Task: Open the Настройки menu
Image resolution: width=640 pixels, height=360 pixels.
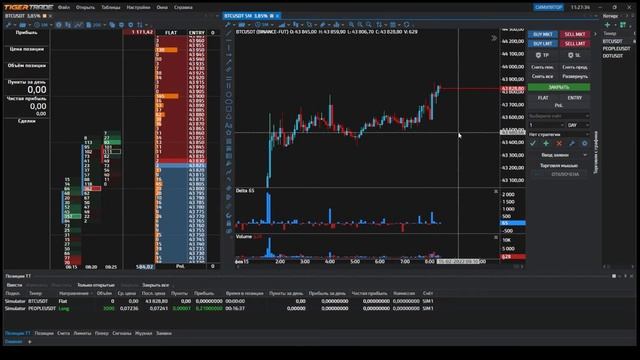Action: (x=138, y=7)
